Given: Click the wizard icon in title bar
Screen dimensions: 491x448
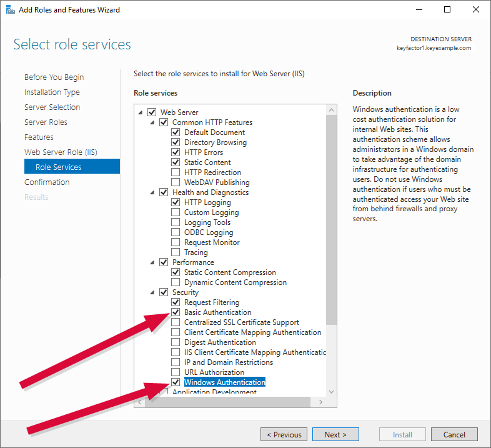Looking at the screenshot, I should click(x=11, y=10).
